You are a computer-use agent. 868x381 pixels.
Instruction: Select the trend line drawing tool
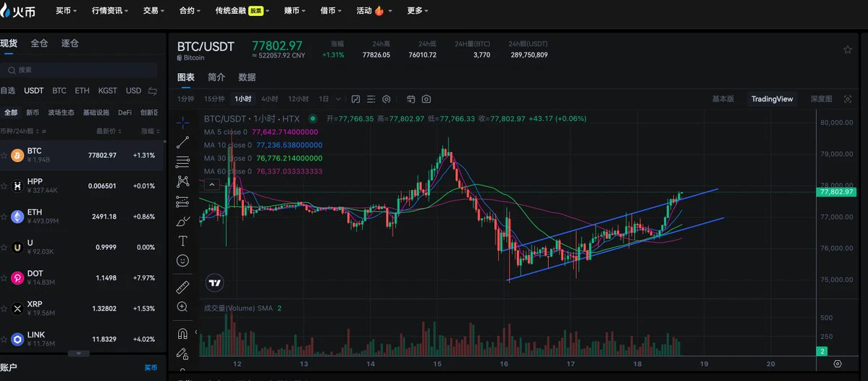[182, 142]
